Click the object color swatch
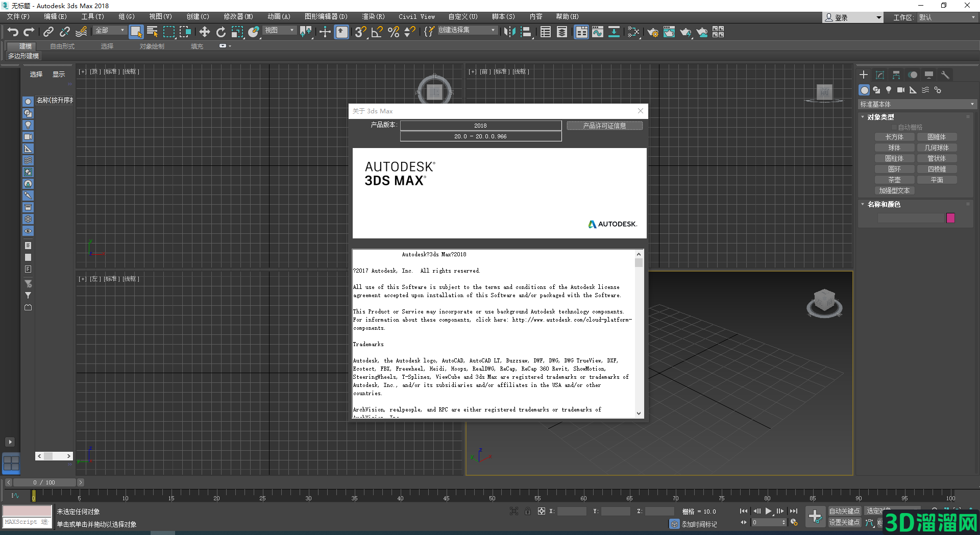The image size is (980, 535). pos(950,217)
